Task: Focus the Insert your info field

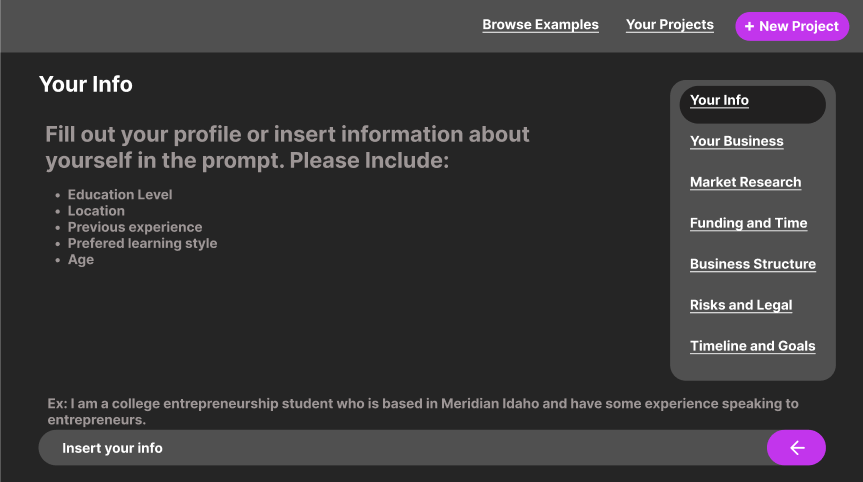Action: point(400,448)
